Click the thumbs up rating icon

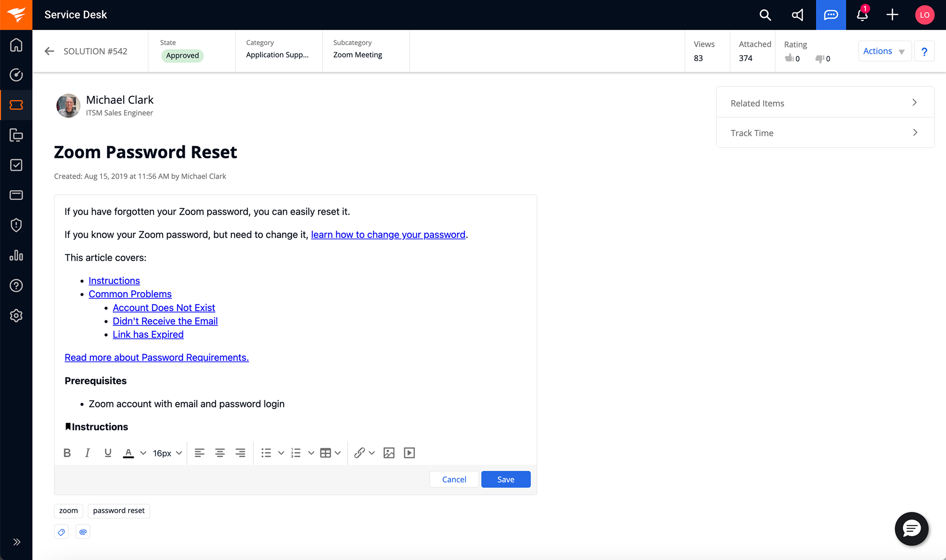coord(789,58)
